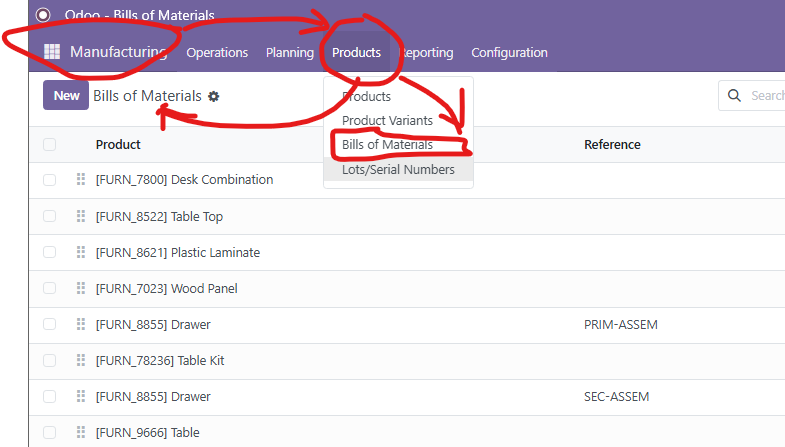
Task: Open the apps grid icon beside Manufacturing
Action: tap(52, 52)
